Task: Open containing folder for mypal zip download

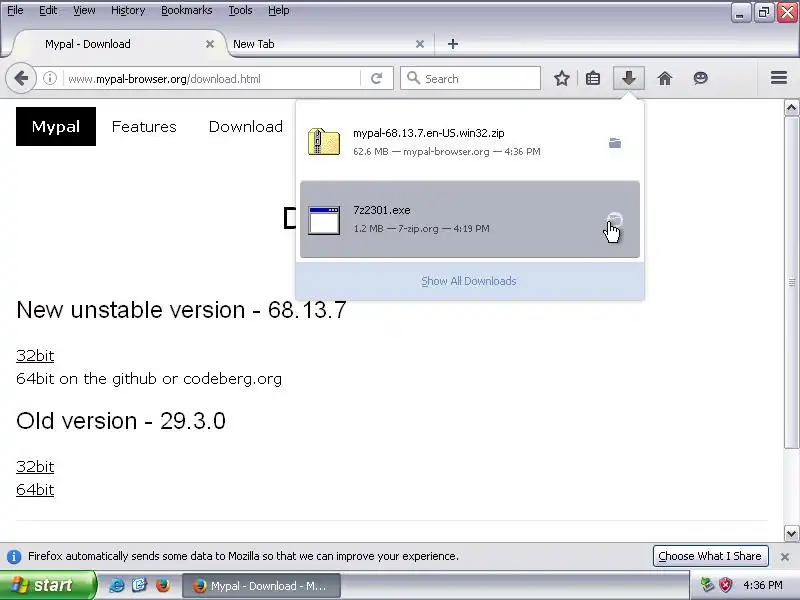Action: 615,143
